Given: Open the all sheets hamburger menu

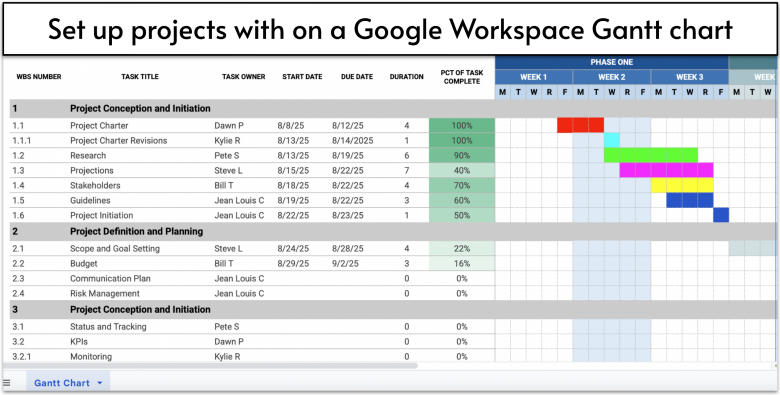Looking at the screenshot, I should 6,383.
